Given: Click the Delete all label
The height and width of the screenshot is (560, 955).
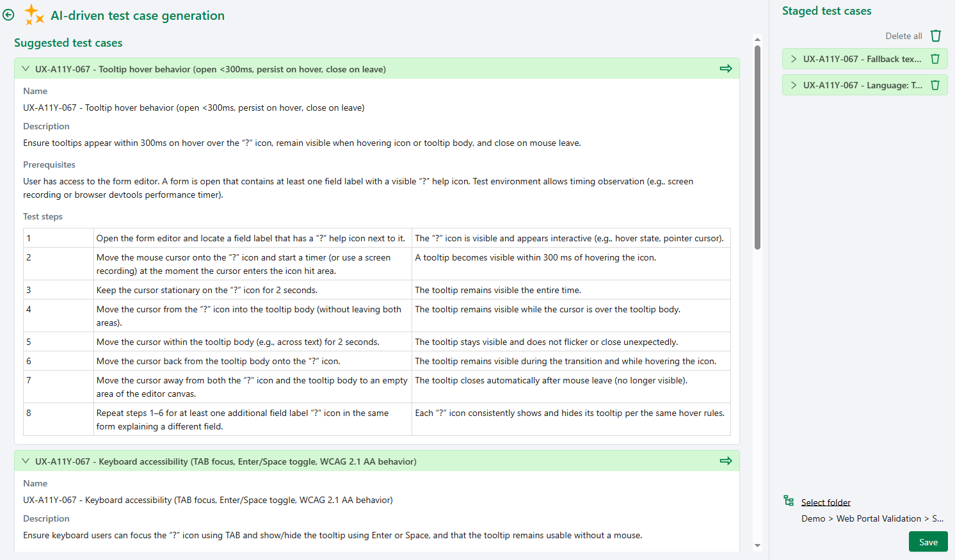Looking at the screenshot, I should [x=903, y=36].
